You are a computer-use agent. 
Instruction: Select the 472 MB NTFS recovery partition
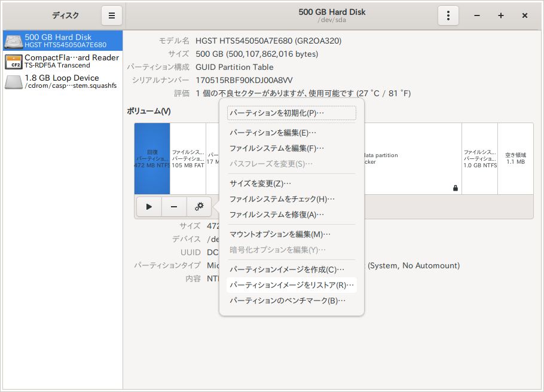click(152, 158)
